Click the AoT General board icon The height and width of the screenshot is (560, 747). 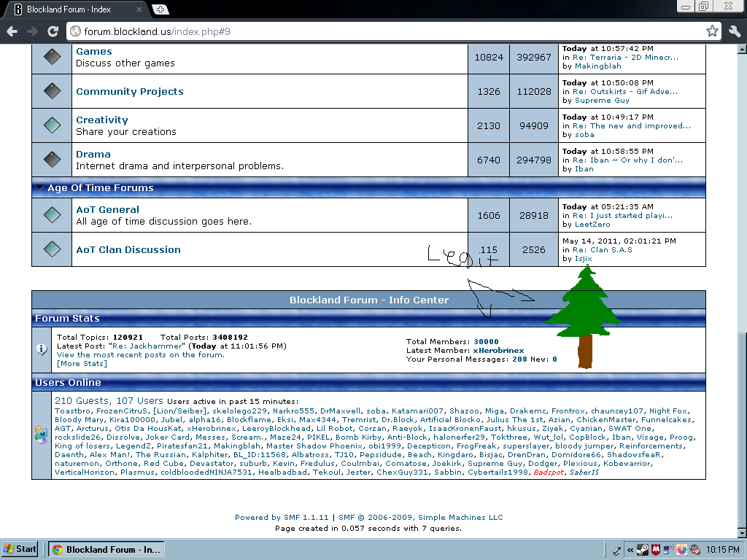point(52,215)
